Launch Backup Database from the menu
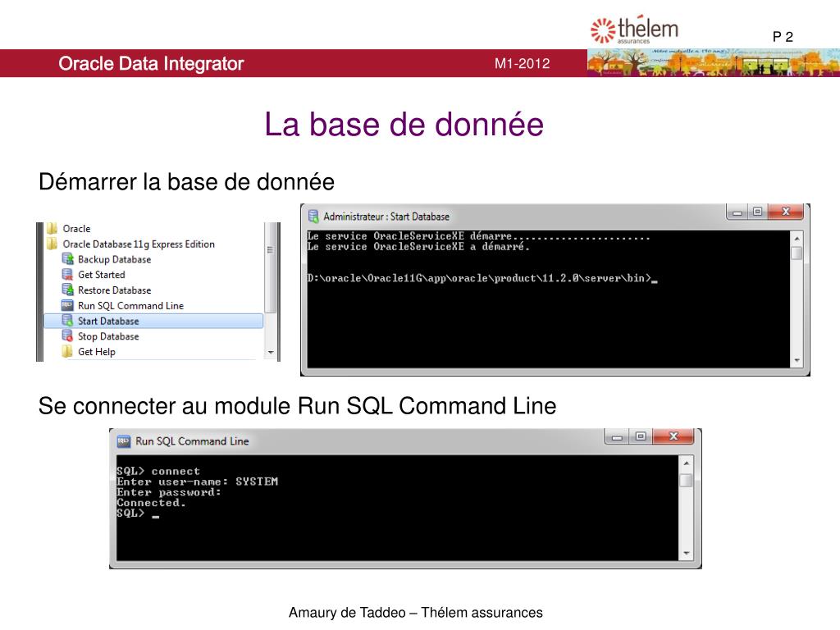This screenshot has width=840, height=630. pos(115,259)
